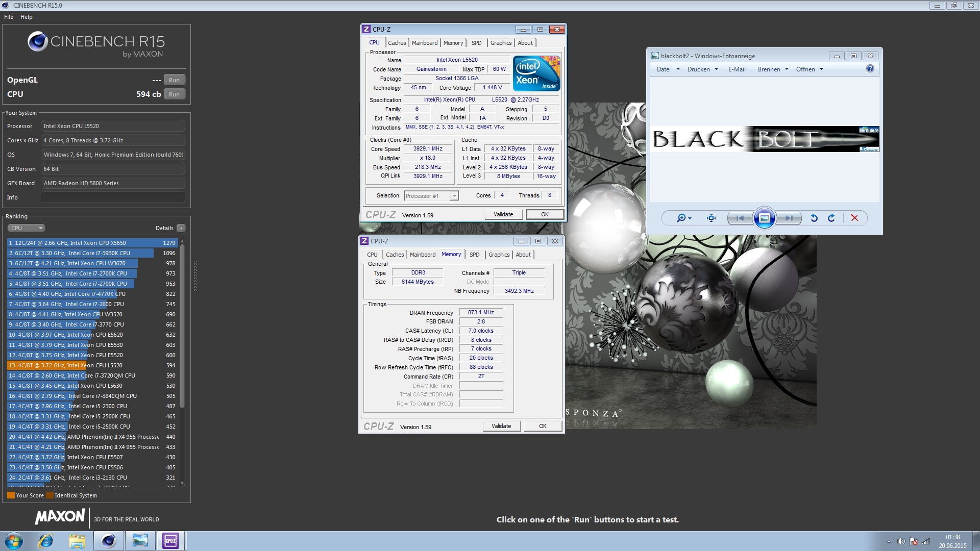
Task: Open the Windows Start orb
Action: (x=14, y=541)
